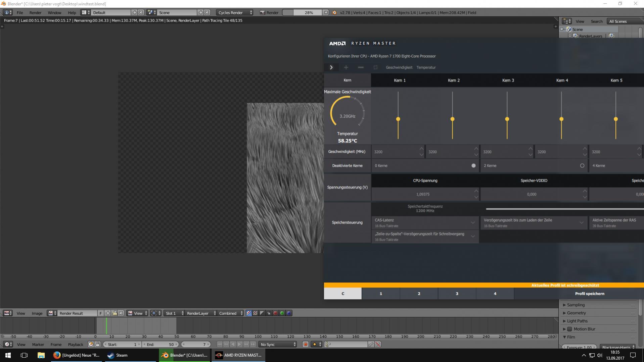Image resolution: width=644 pixels, height=362 pixels.
Task: Open the Slot 1 dropdown
Action: pyautogui.click(x=174, y=313)
